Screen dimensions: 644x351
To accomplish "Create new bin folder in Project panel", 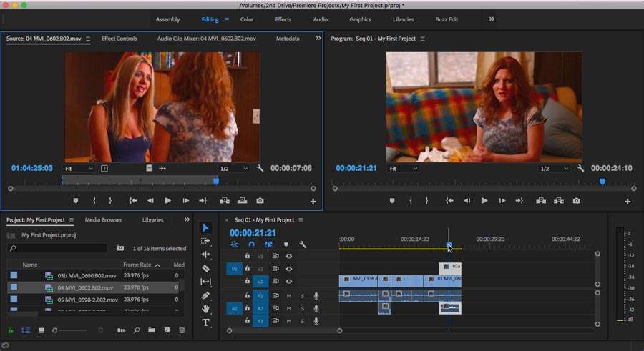I will [152, 330].
